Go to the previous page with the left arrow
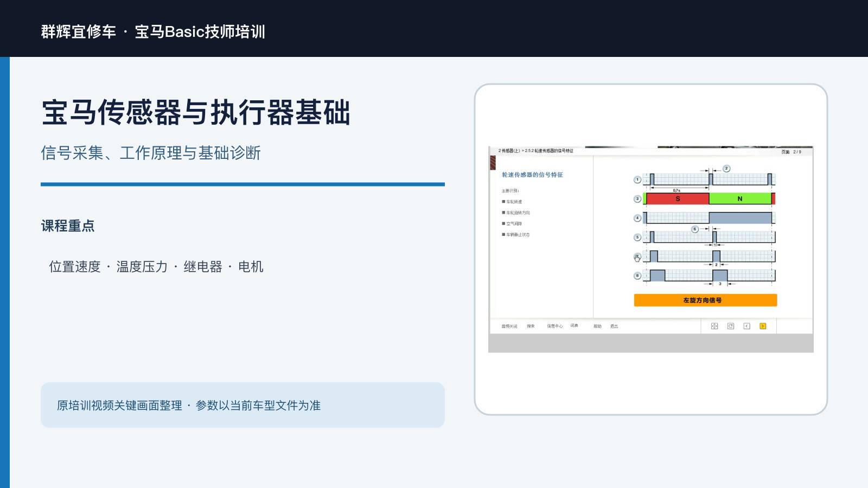The image size is (868, 488). 746,326
